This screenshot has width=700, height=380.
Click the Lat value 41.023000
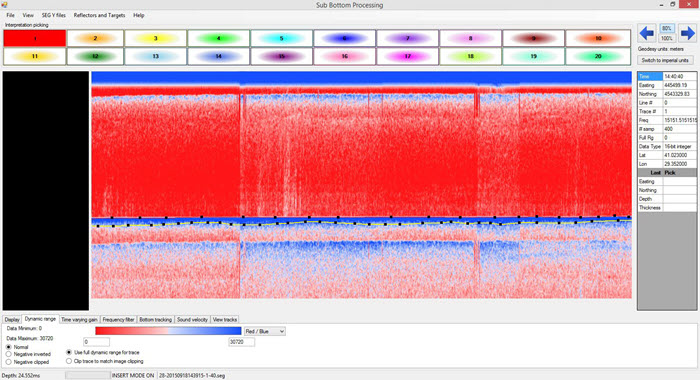pos(679,155)
